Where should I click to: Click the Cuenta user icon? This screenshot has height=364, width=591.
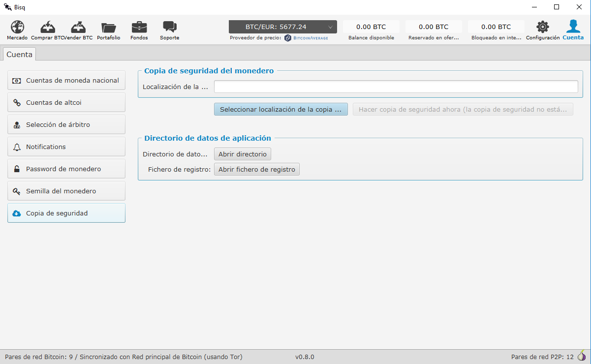pyautogui.click(x=573, y=27)
